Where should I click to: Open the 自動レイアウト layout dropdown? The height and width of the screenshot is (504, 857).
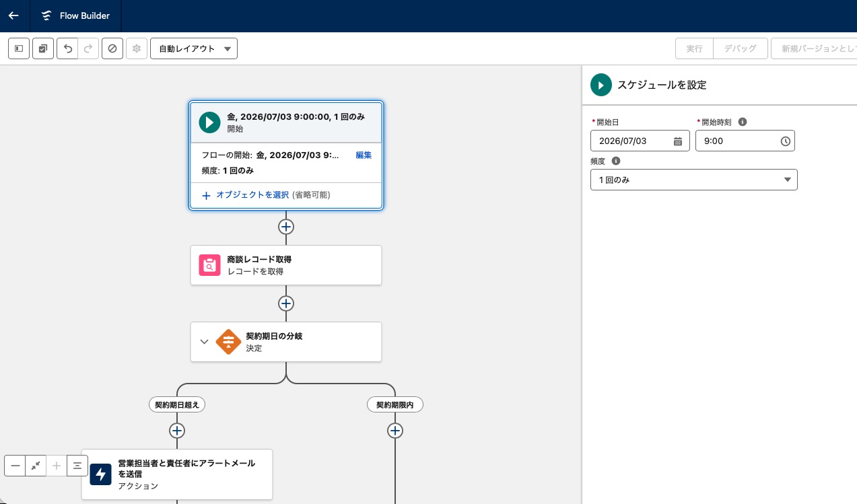(194, 48)
